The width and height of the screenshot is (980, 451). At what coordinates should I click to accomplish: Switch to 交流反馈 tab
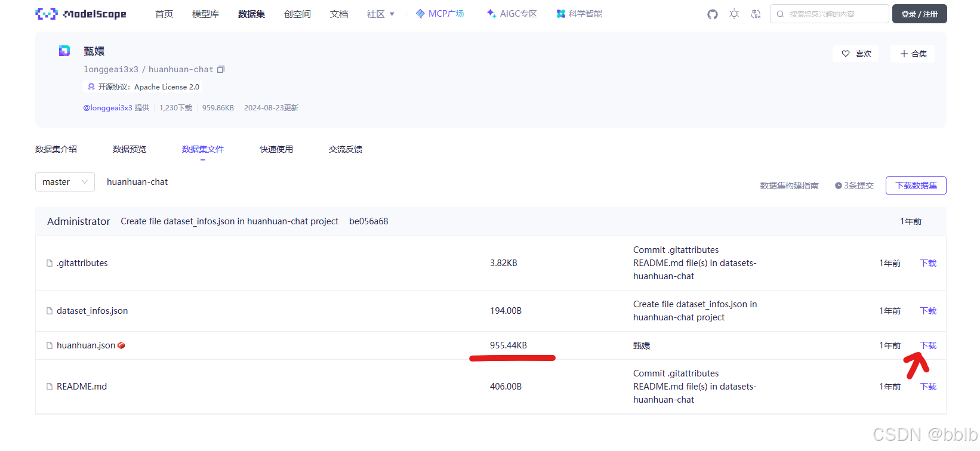click(x=346, y=149)
